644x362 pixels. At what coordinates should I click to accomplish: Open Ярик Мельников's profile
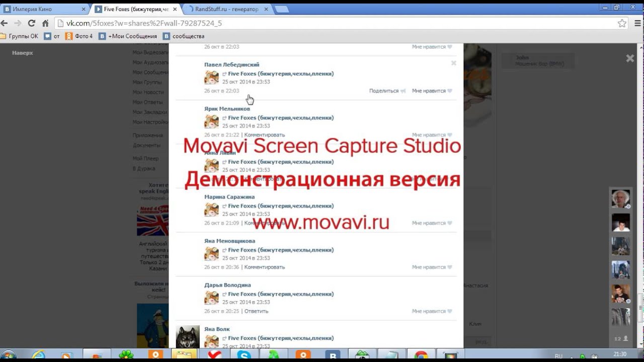click(x=227, y=109)
